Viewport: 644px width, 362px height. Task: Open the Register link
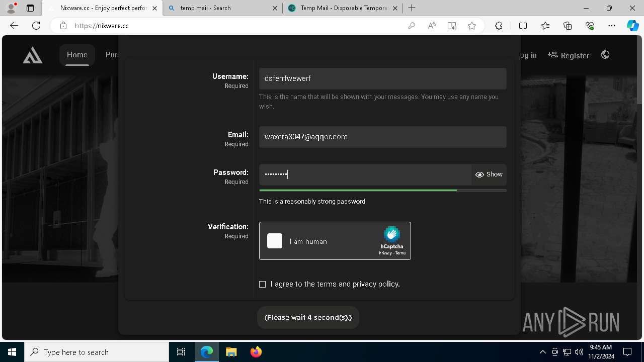click(x=569, y=55)
